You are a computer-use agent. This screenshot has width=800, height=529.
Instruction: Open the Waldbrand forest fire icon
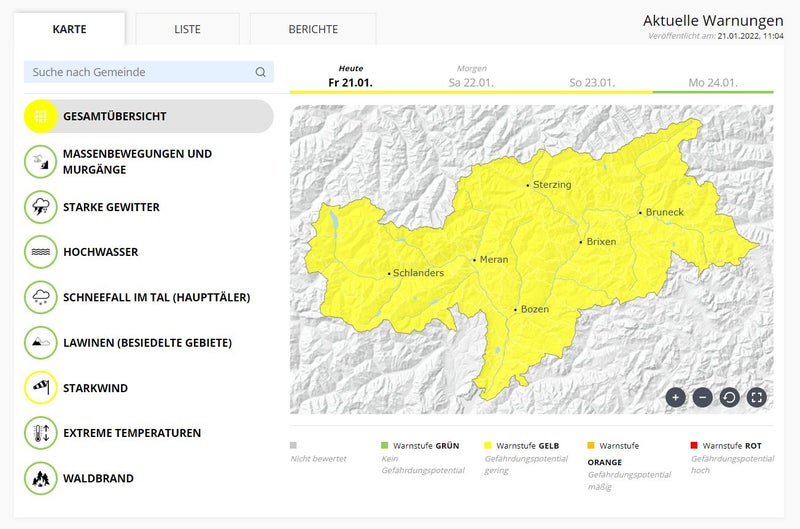click(41, 478)
